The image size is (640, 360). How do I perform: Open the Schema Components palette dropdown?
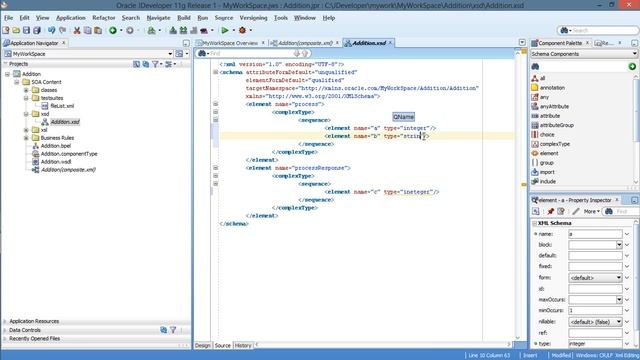[634, 54]
